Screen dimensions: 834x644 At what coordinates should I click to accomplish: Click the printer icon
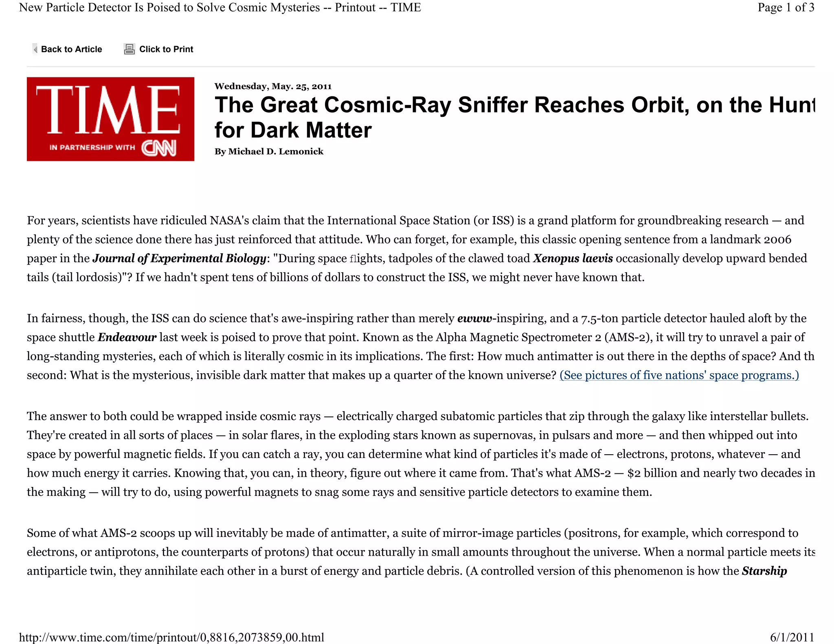pos(129,49)
